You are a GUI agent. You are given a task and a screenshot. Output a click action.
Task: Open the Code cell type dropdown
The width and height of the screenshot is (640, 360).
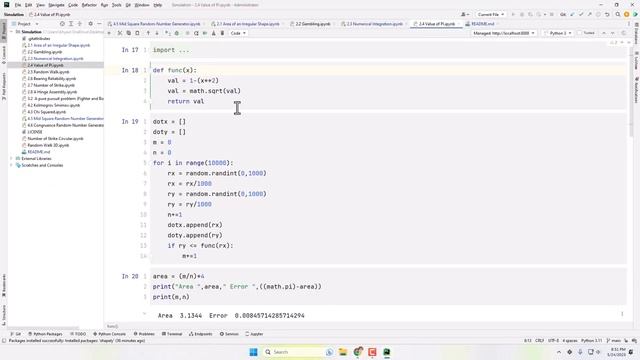[238, 33]
